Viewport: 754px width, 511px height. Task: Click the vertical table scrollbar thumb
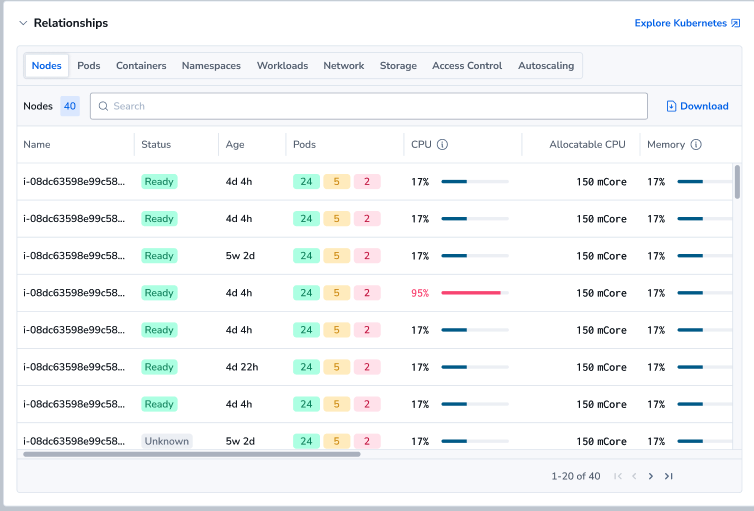[x=737, y=182]
